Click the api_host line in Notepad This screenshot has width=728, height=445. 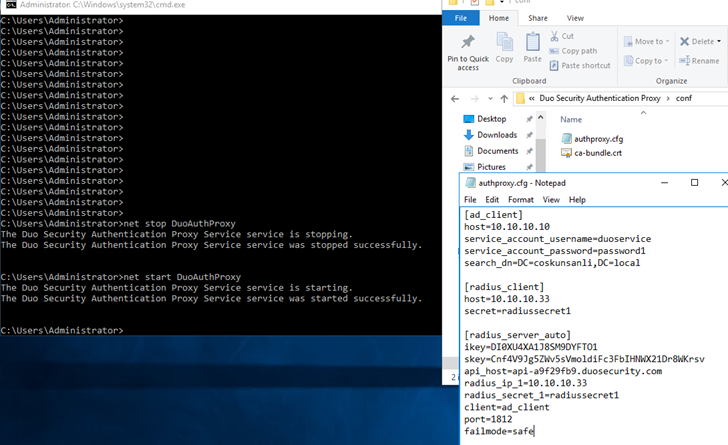pyautogui.click(x=563, y=371)
